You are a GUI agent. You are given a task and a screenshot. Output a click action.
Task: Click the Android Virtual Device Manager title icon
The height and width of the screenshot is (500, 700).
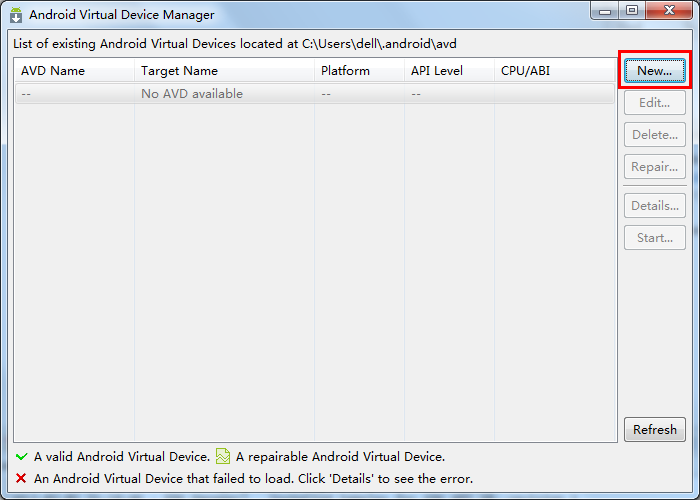point(16,15)
